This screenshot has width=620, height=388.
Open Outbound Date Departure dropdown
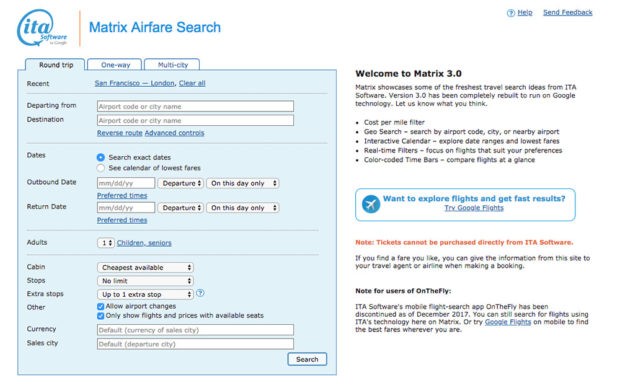click(181, 183)
